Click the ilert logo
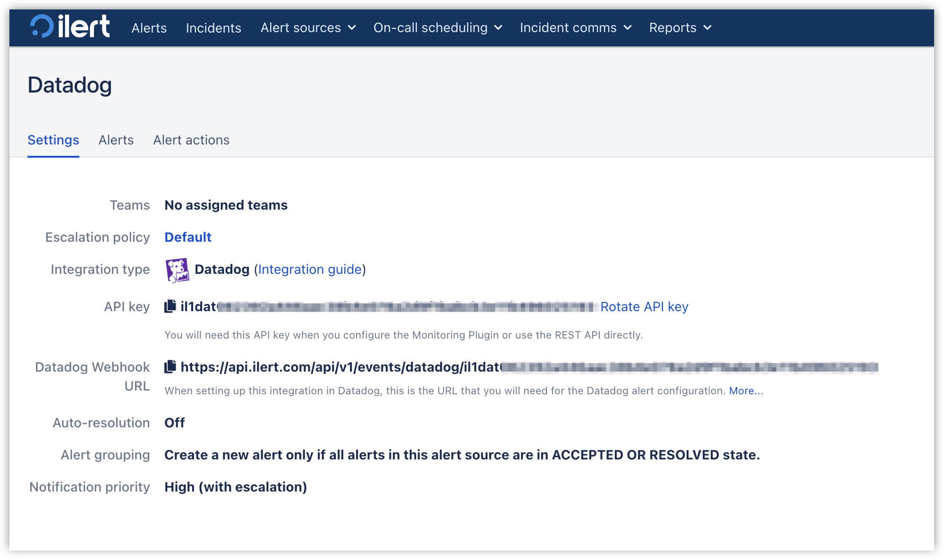944x560 pixels. coord(70,26)
